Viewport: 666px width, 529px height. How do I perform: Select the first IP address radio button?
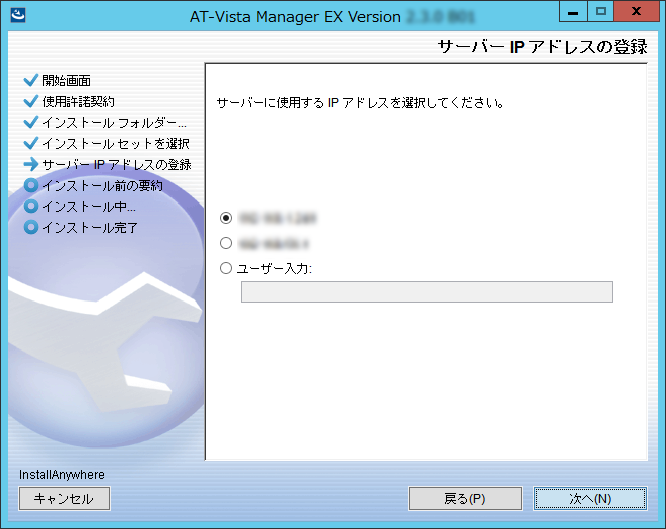[226, 218]
